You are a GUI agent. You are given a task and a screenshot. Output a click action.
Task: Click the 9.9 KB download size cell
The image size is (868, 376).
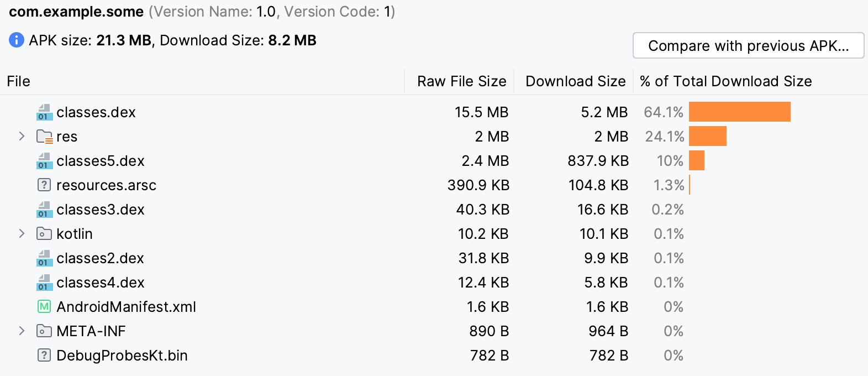[606, 258]
